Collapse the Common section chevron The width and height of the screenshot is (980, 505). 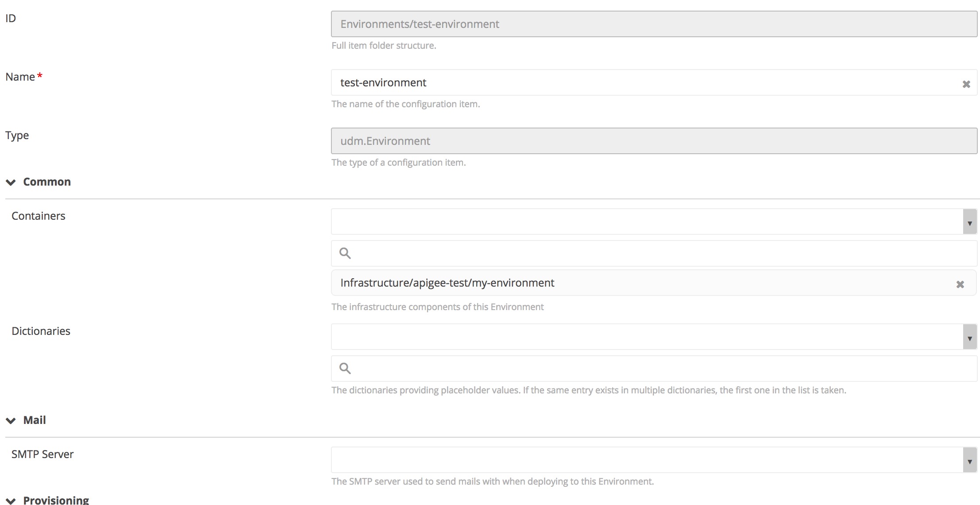(x=11, y=182)
